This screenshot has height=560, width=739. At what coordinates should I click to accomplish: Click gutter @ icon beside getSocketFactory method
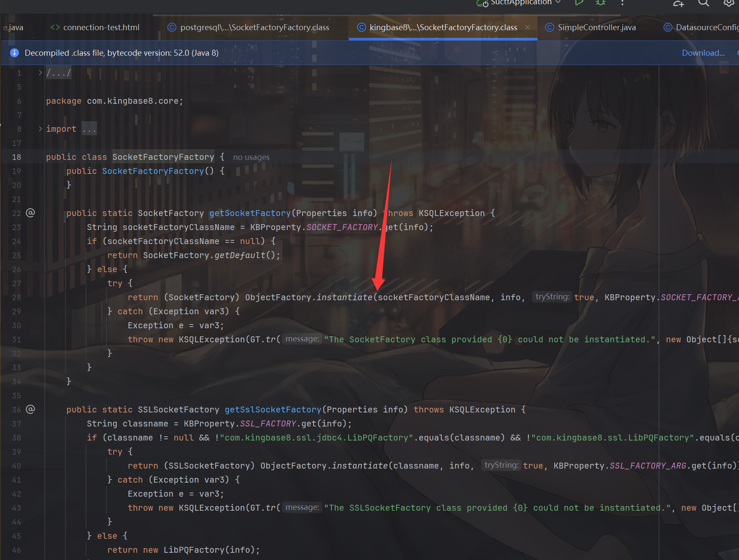[x=31, y=213]
